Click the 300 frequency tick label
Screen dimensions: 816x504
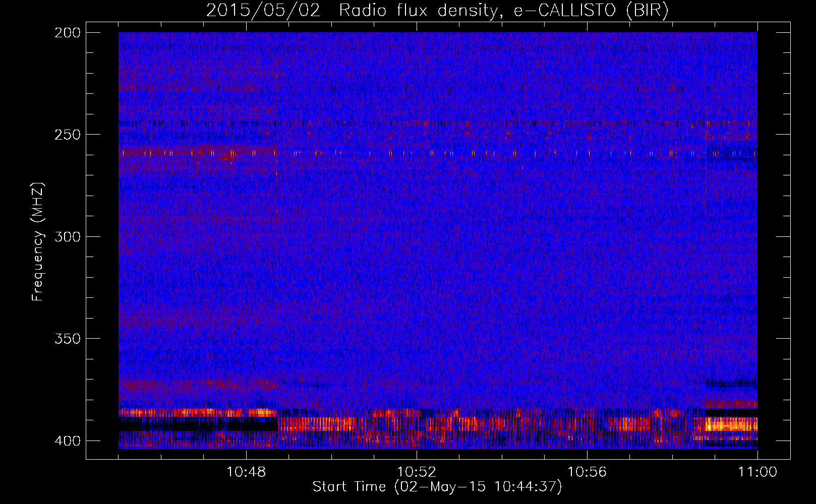(x=67, y=236)
